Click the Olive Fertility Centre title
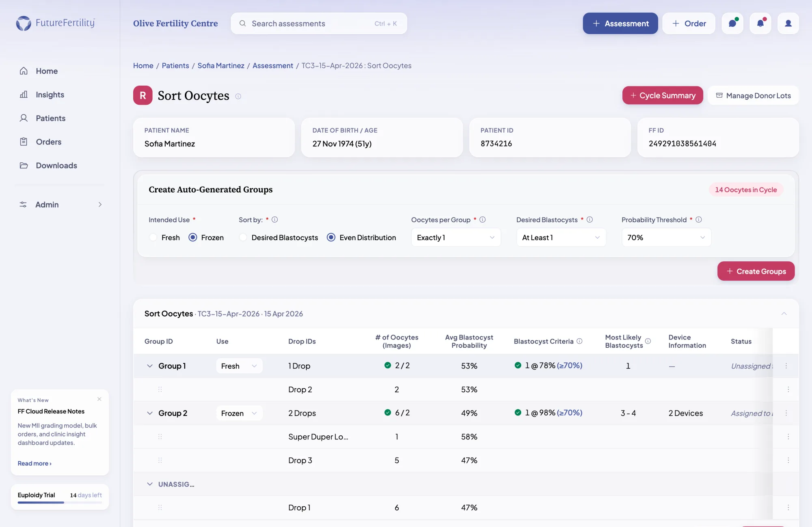 coord(175,24)
